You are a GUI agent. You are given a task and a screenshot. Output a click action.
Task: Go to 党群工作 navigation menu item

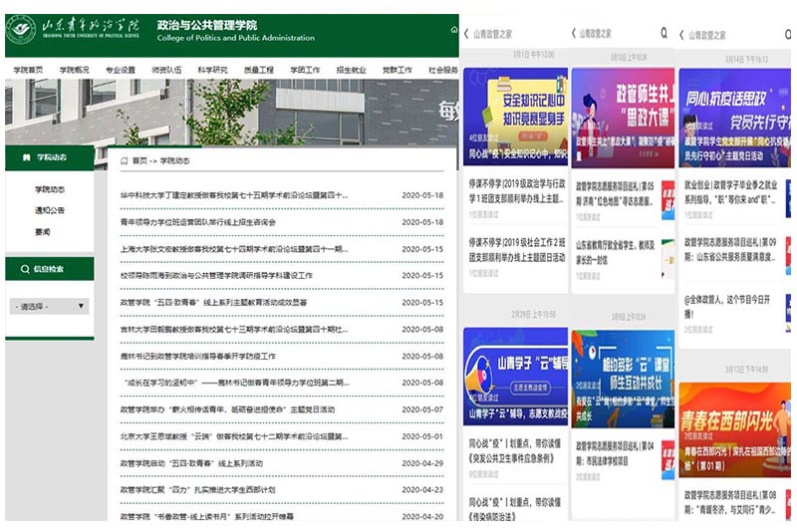397,71
